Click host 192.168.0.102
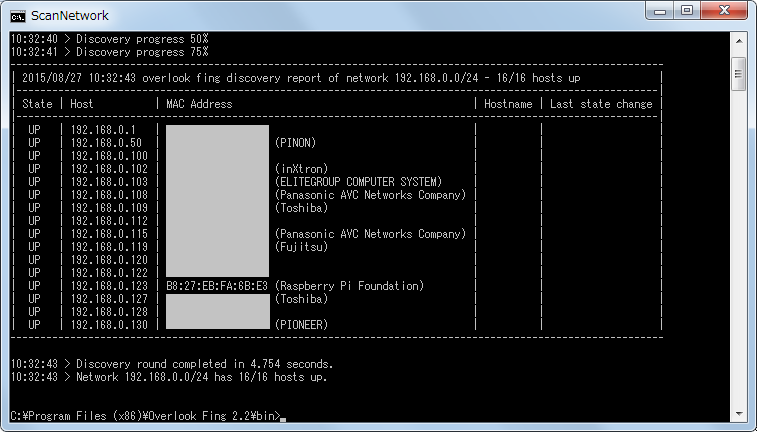Screen dimensions: 757x432 click(109, 169)
